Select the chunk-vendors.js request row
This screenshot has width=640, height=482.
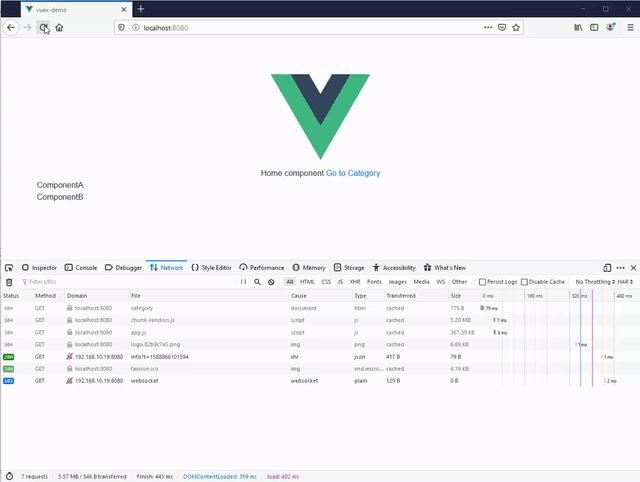[320, 320]
